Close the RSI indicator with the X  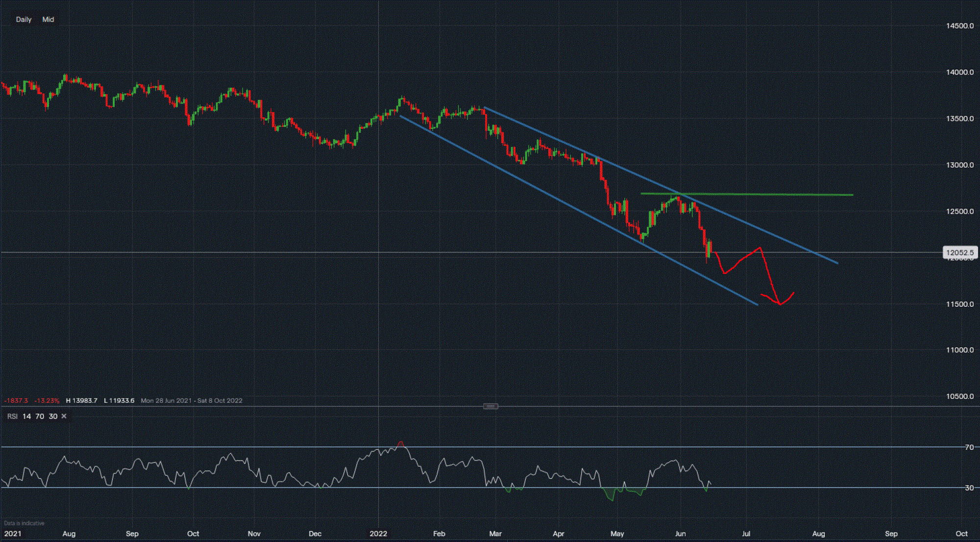[x=64, y=416]
